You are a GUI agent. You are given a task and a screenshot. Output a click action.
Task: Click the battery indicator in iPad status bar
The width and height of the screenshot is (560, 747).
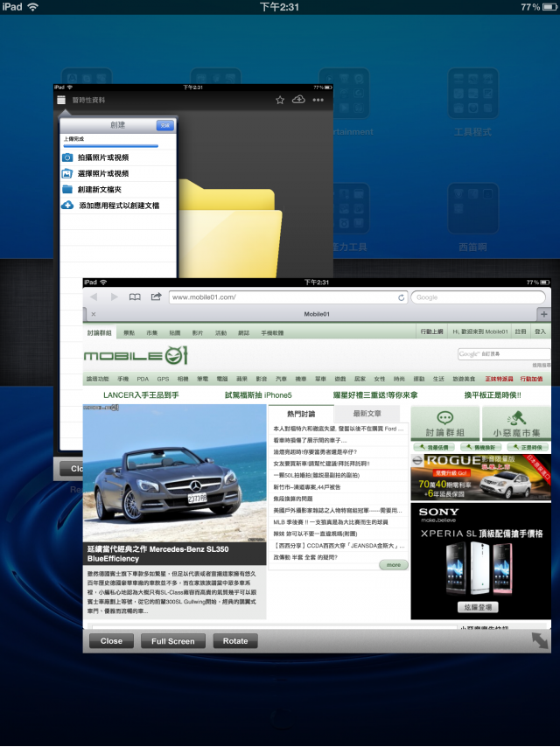coord(549,7)
